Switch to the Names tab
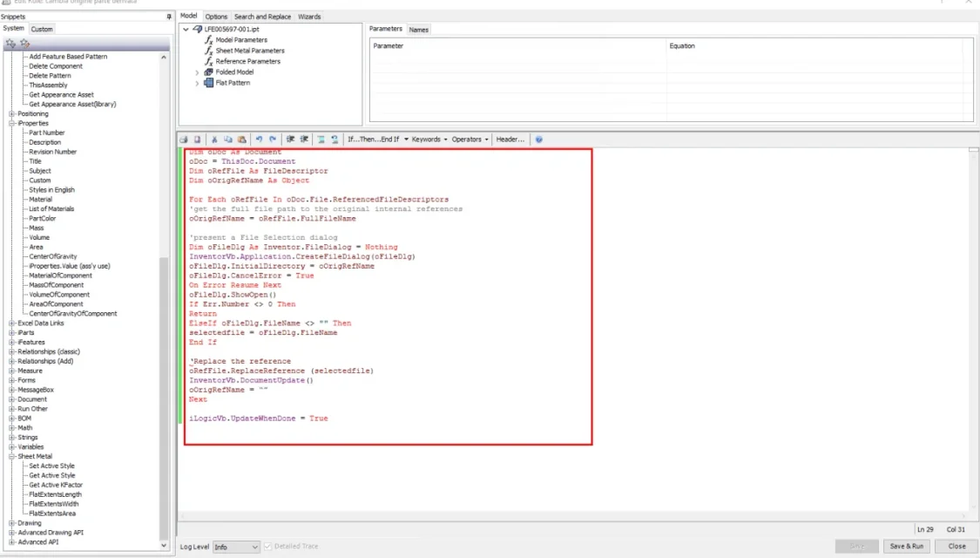 click(x=419, y=30)
